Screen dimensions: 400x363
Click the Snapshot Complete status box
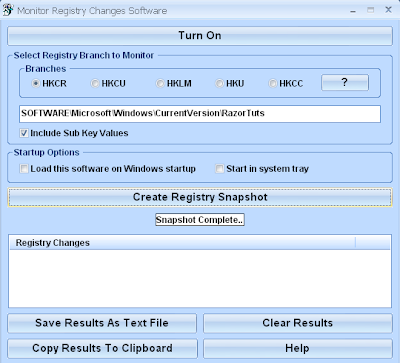click(200, 220)
